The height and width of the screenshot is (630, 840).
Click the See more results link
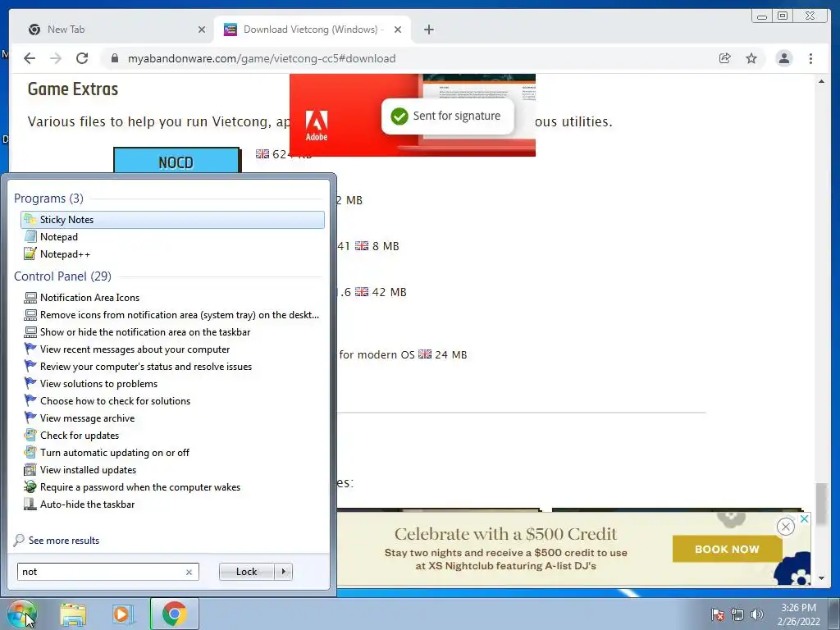pos(64,541)
